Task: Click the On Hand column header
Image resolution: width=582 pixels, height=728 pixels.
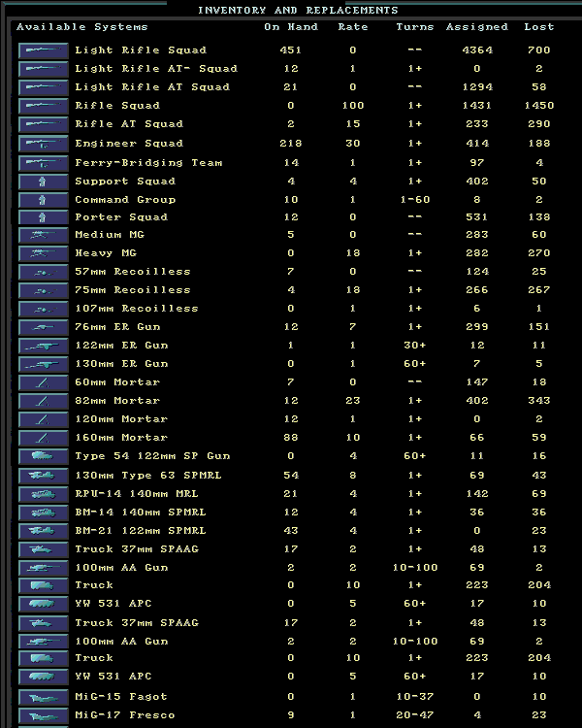Action: (291, 27)
